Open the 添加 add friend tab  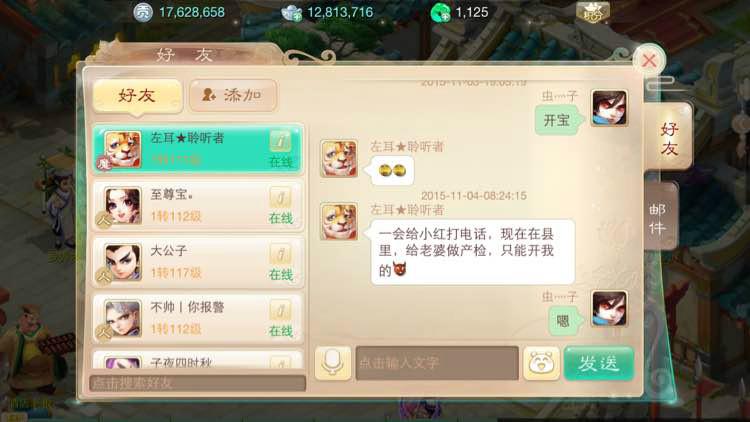[x=233, y=95]
